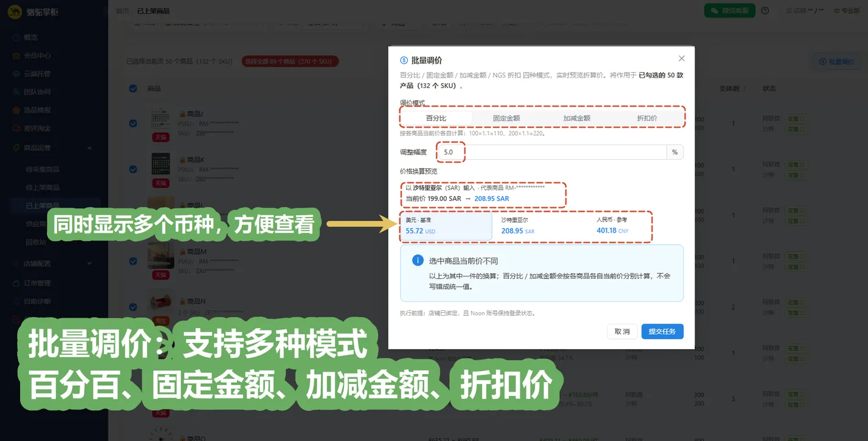This screenshot has height=441, width=868.
Task: Click the 取消 button in the dialog
Action: point(622,332)
